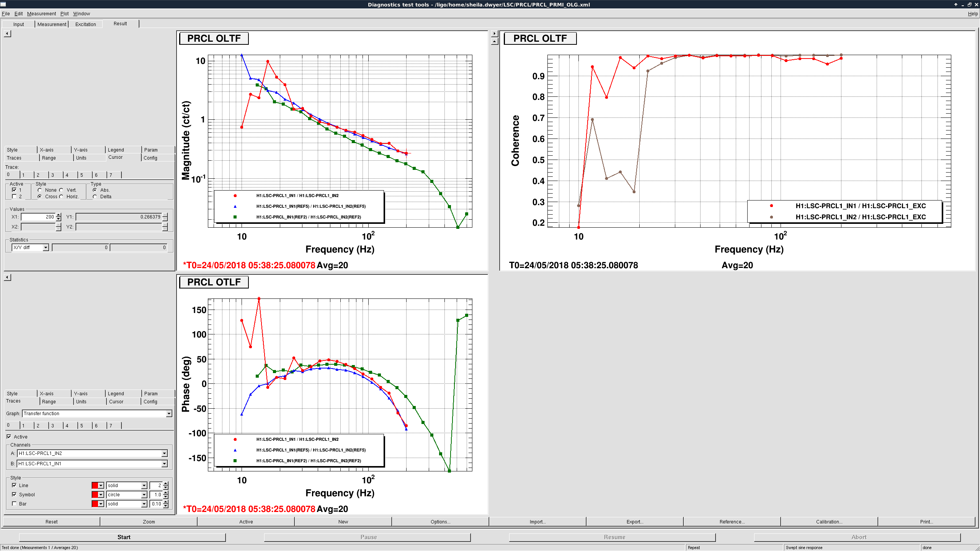Decrease line width with down stepper
Viewport: 980px width, 551px height.
[x=166, y=487]
